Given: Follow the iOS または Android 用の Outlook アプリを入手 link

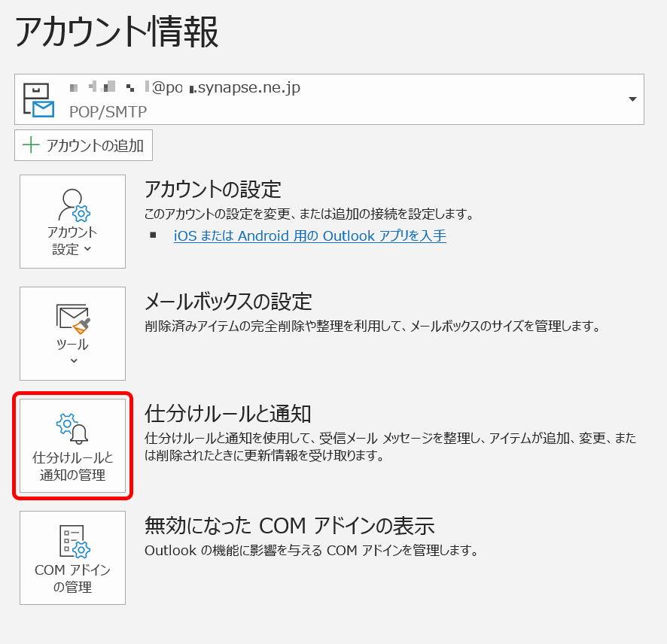Looking at the screenshot, I should [310, 235].
